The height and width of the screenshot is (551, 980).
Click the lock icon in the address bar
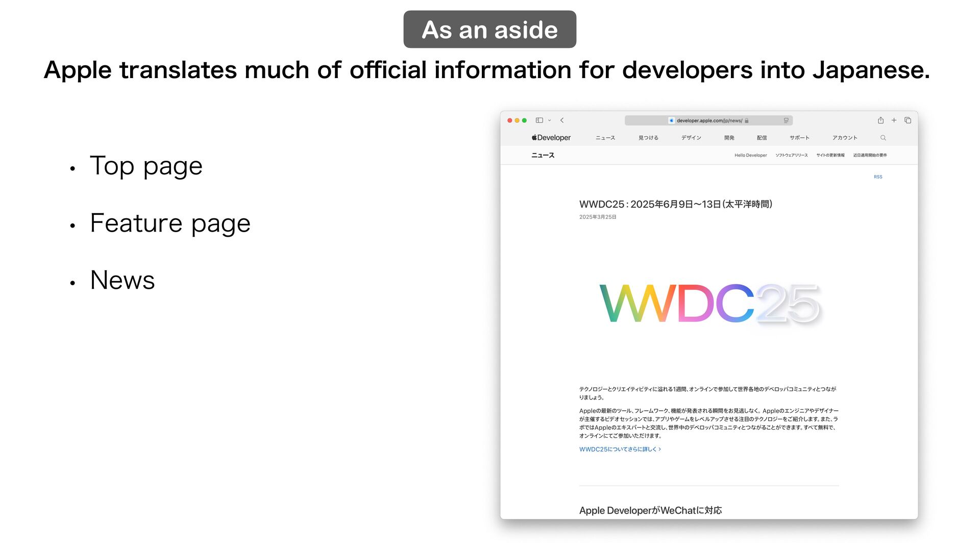[x=747, y=120]
